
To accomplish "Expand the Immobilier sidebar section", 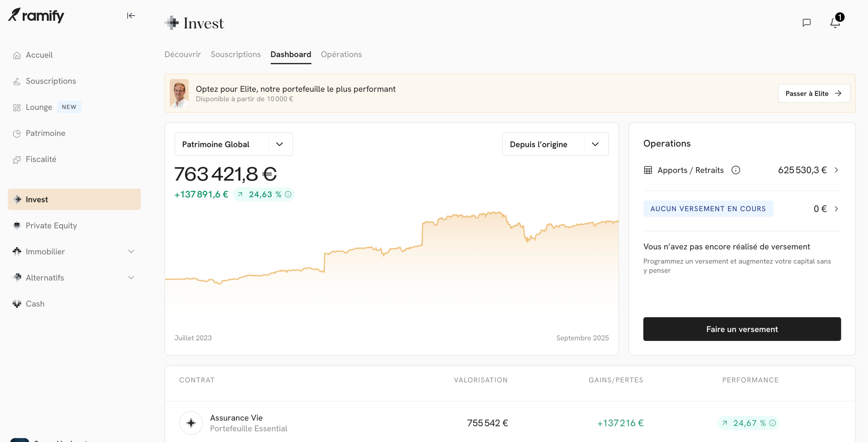I will 131,251.
